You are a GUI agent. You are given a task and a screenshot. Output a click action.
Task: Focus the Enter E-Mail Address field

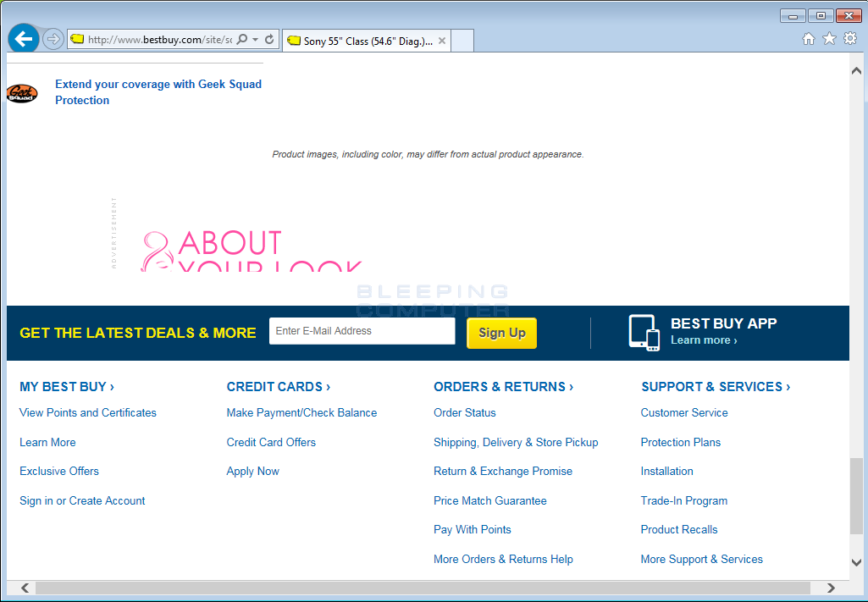pyautogui.click(x=362, y=331)
